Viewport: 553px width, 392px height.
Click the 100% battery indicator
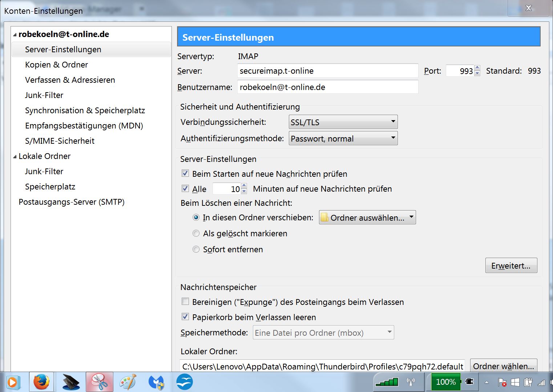click(x=446, y=382)
